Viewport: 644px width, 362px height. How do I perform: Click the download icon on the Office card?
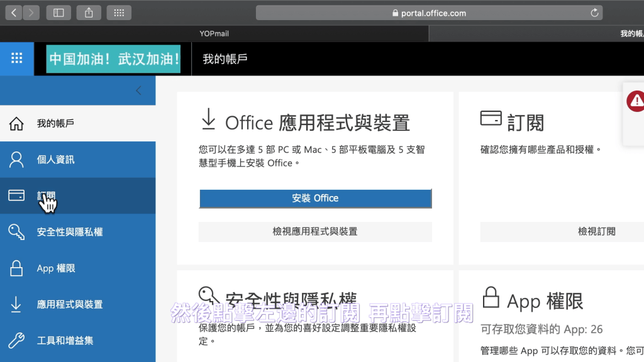[x=209, y=119]
